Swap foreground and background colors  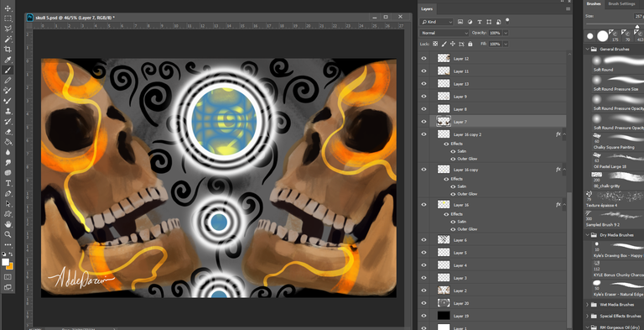click(11, 254)
